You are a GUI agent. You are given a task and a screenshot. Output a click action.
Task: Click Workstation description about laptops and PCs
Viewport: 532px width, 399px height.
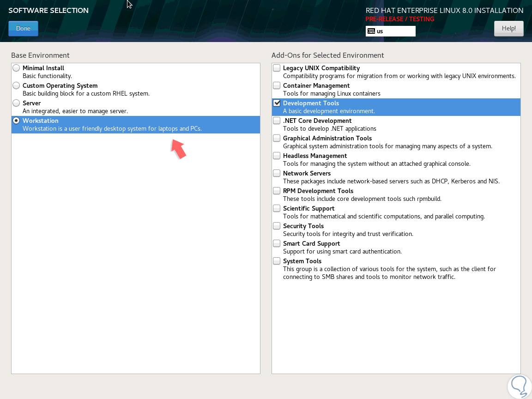(x=112, y=128)
